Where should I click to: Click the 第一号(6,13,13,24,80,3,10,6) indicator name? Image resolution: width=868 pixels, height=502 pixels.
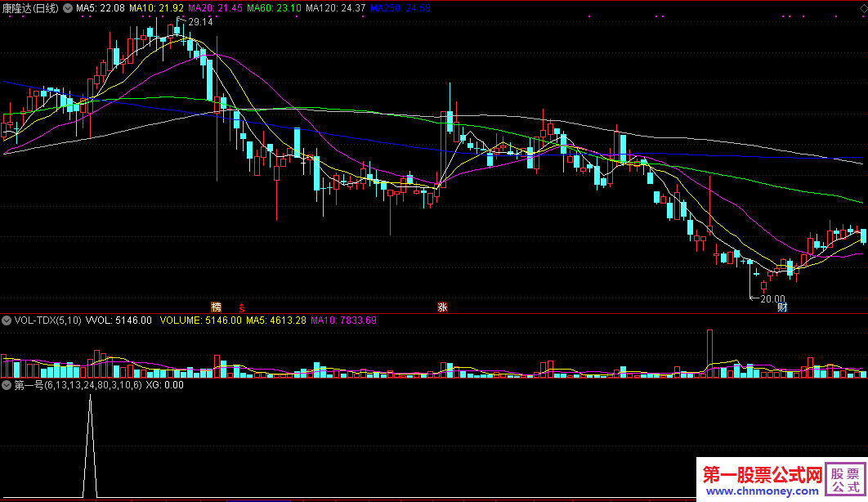[78, 384]
